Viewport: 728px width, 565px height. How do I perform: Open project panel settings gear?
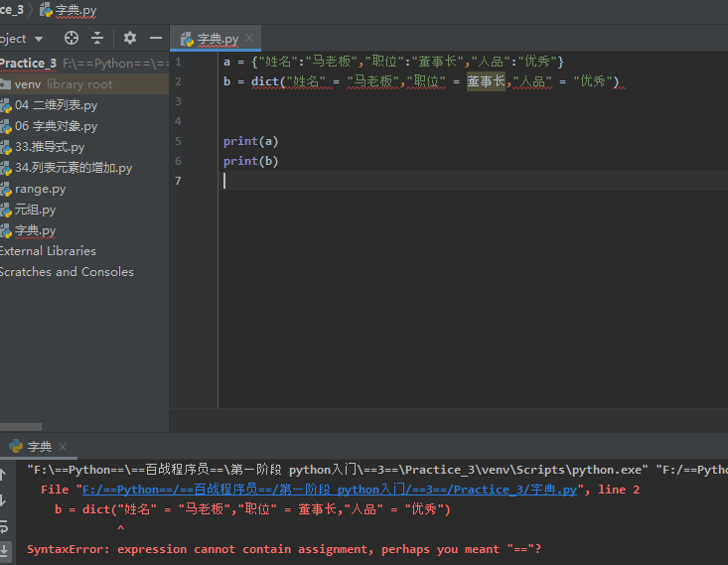130,38
